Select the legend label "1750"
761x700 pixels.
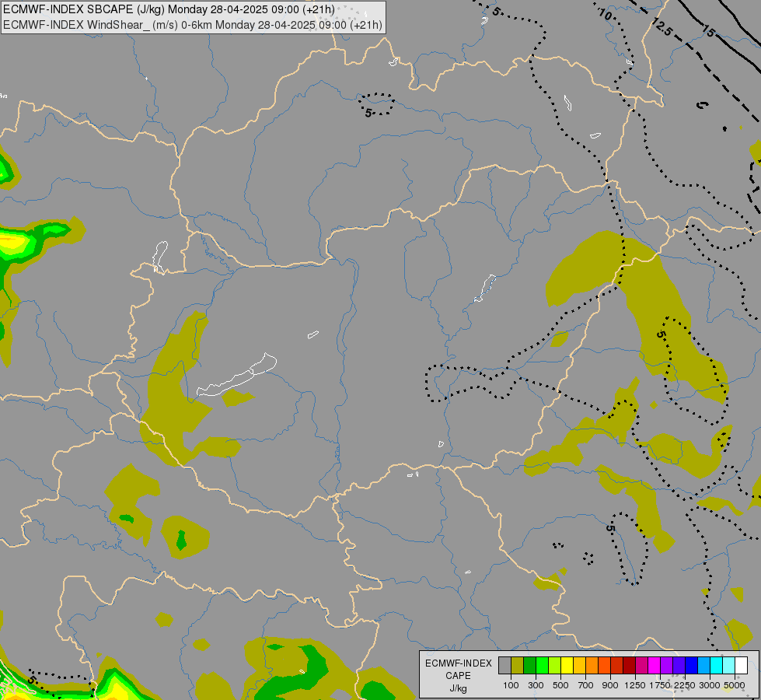click(x=660, y=685)
